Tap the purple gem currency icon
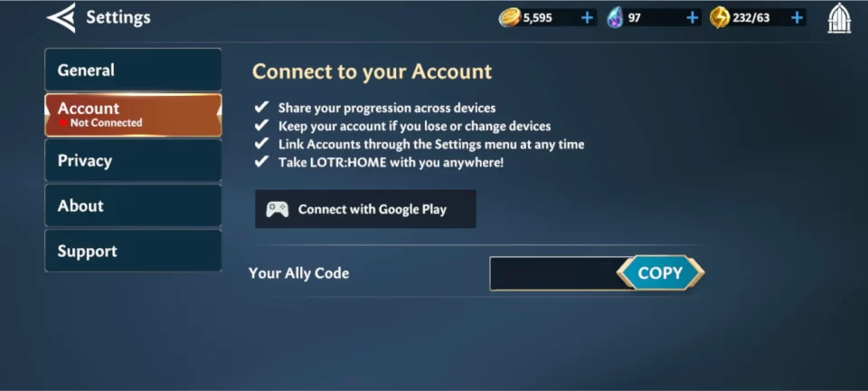The width and height of the screenshot is (868, 391). 615,18
